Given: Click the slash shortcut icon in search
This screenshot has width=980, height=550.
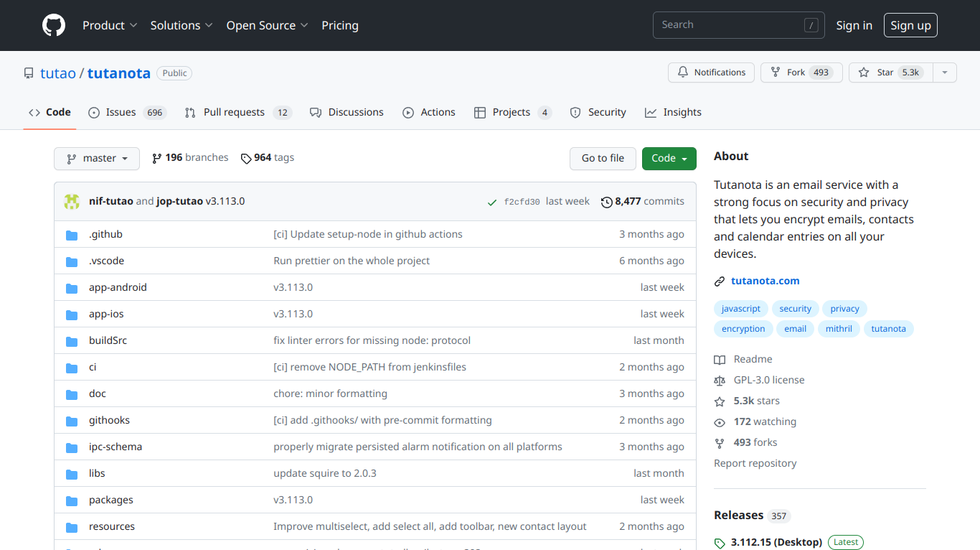Looking at the screenshot, I should [811, 25].
